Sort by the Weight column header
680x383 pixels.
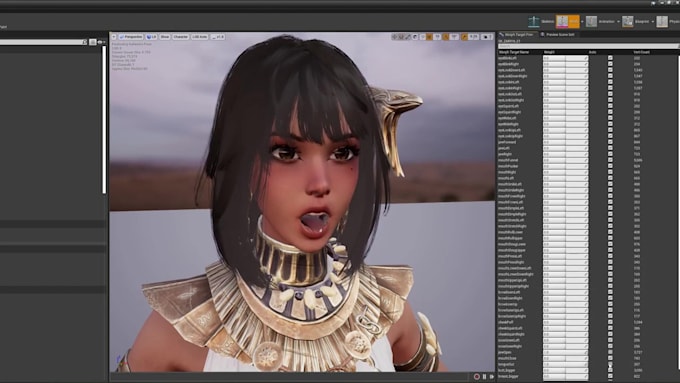[x=549, y=52]
